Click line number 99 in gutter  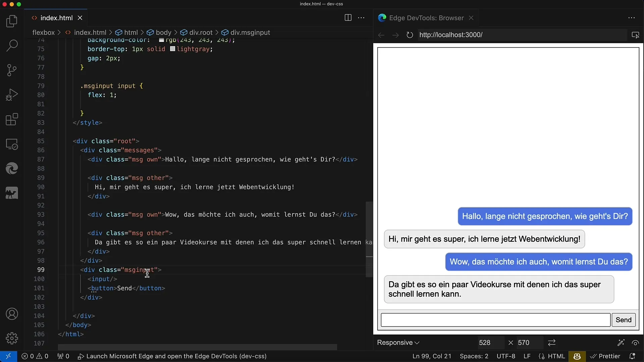click(41, 270)
